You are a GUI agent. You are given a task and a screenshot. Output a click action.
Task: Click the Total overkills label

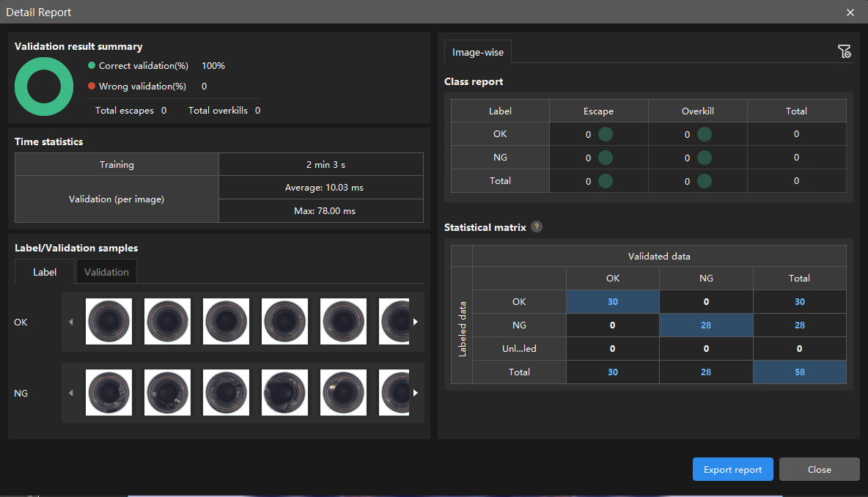pos(218,111)
